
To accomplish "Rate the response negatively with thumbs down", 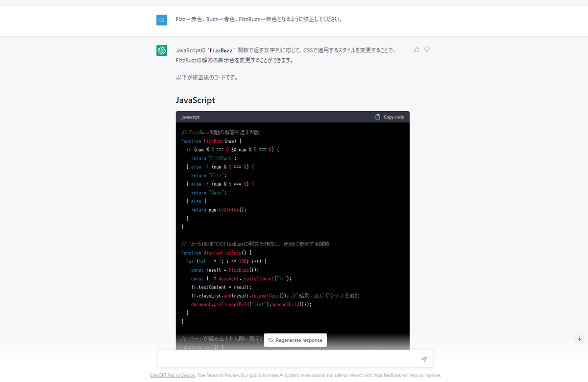I will 427,49.
